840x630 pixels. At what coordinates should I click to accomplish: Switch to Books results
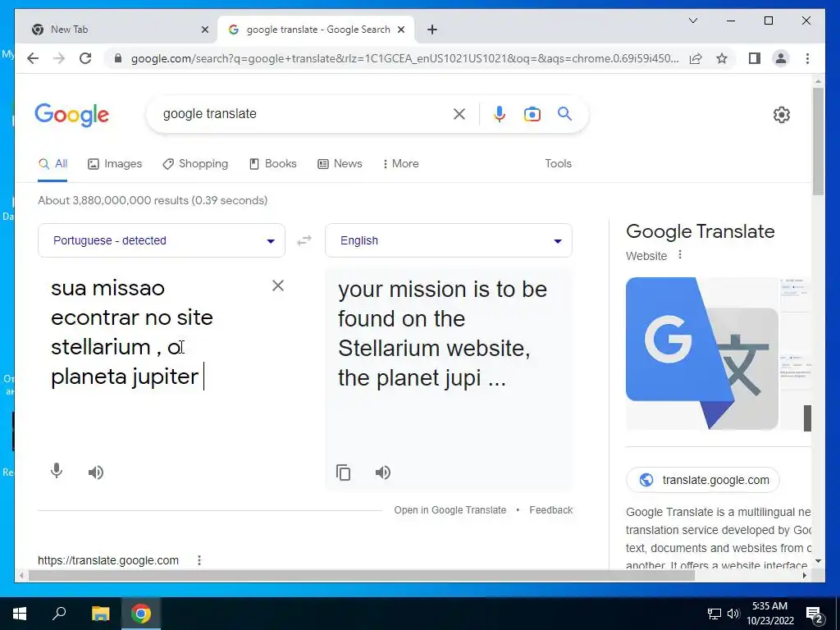point(272,163)
